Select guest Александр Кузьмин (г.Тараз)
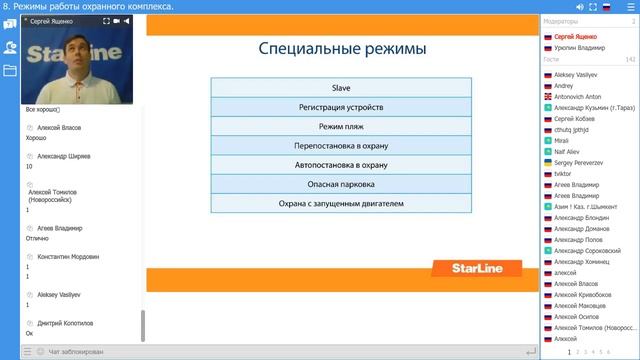The image size is (640, 360). [594, 108]
